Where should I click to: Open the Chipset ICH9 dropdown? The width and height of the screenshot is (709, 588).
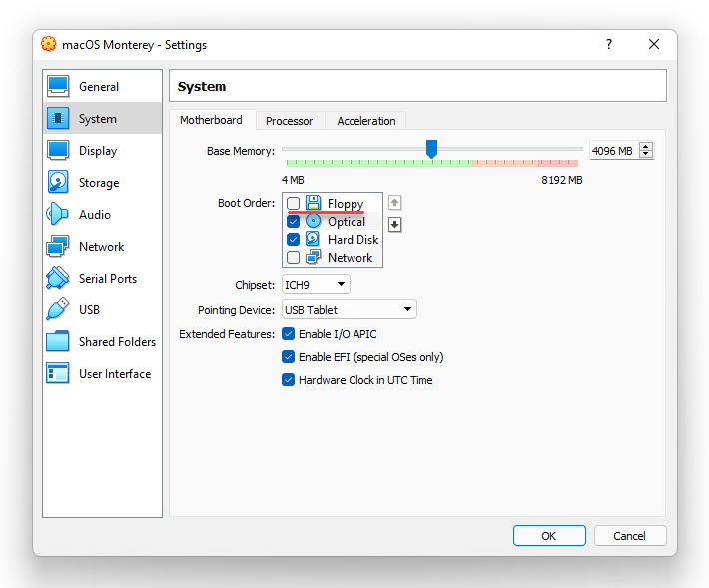click(316, 285)
